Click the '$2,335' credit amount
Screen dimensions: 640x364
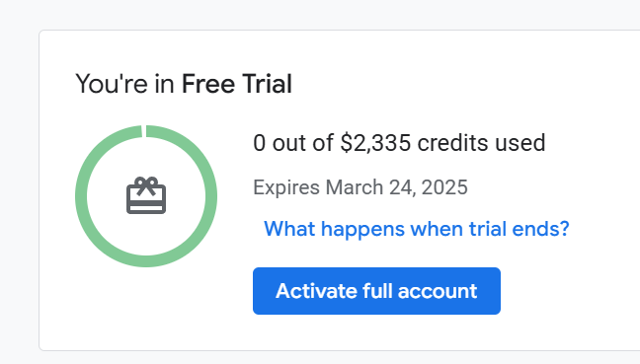pyautogui.click(x=375, y=143)
